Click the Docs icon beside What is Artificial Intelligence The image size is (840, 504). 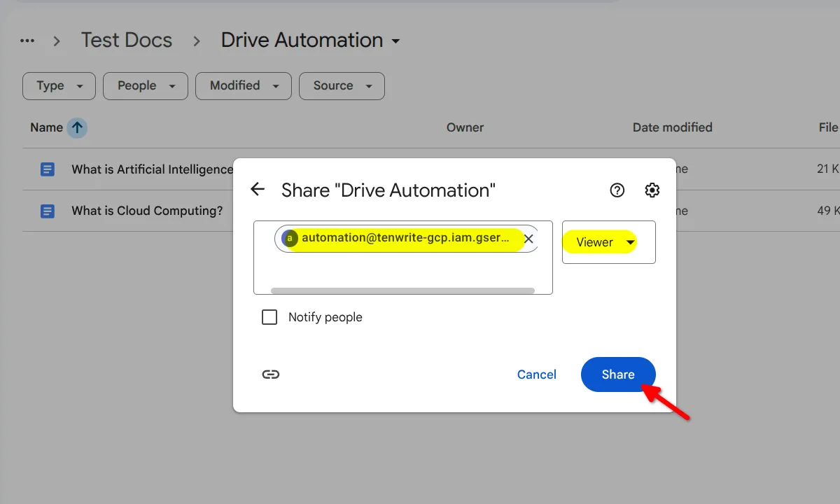pyautogui.click(x=47, y=169)
